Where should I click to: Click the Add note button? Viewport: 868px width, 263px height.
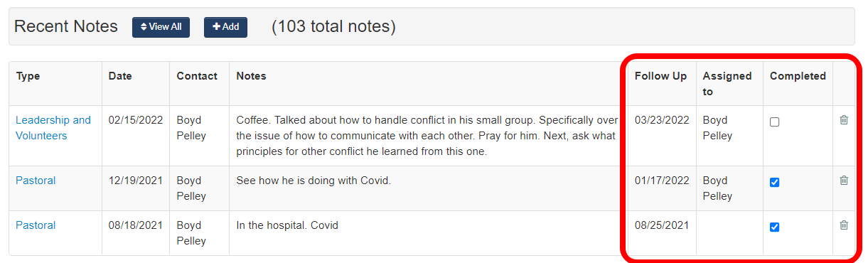click(225, 27)
